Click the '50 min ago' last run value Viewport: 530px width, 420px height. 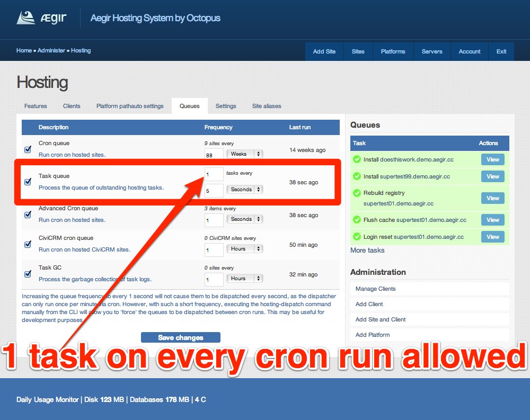pos(303,245)
